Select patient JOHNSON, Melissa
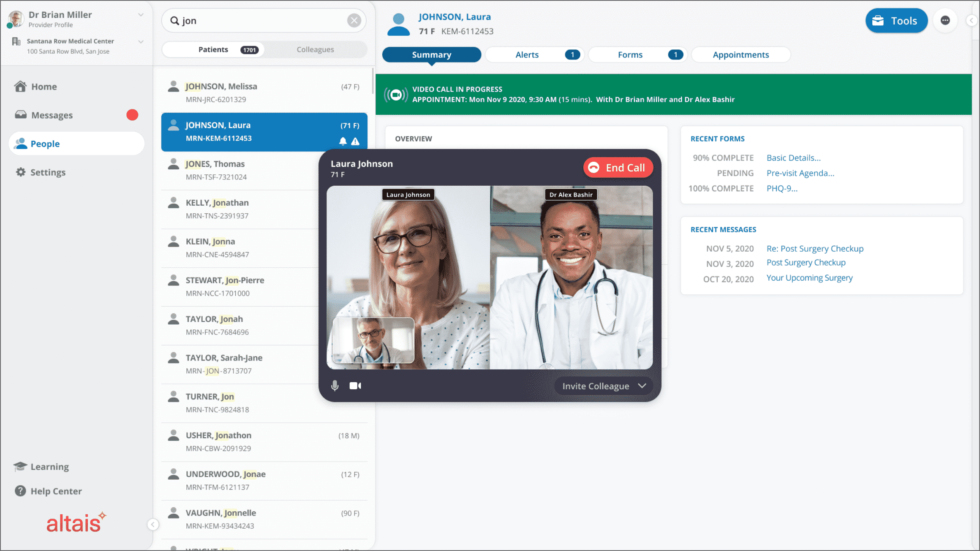Screen dimensions: 980x551 [x=264, y=93]
